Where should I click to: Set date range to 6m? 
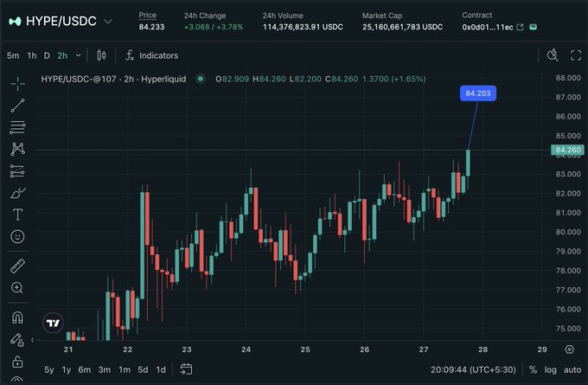pyautogui.click(x=85, y=369)
